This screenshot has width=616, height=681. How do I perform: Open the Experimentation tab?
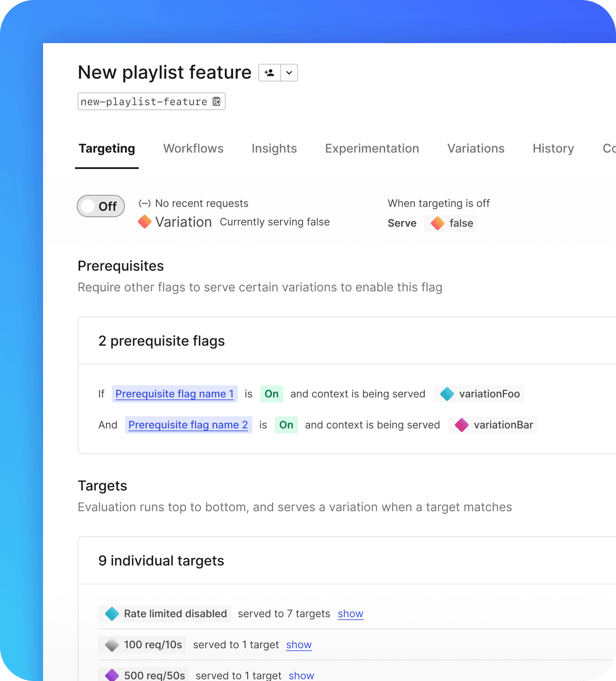coord(372,148)
